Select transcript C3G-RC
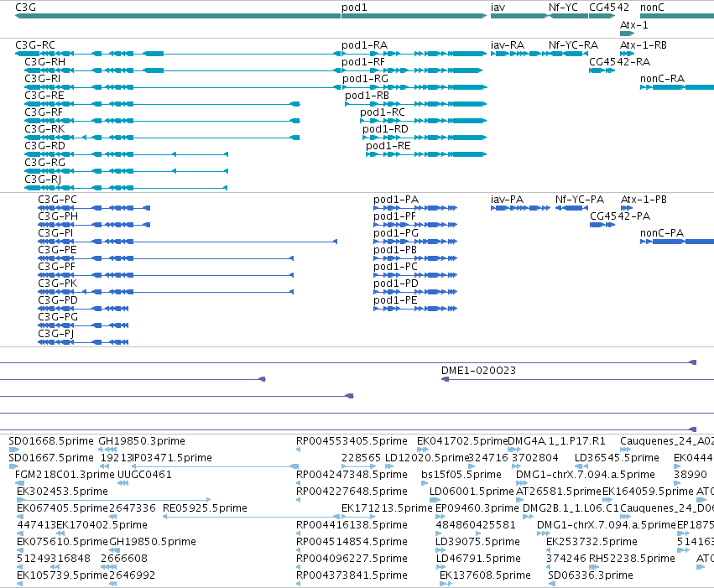Image resolution: width=714 pixels, height=588 pixels. point(178,54)
